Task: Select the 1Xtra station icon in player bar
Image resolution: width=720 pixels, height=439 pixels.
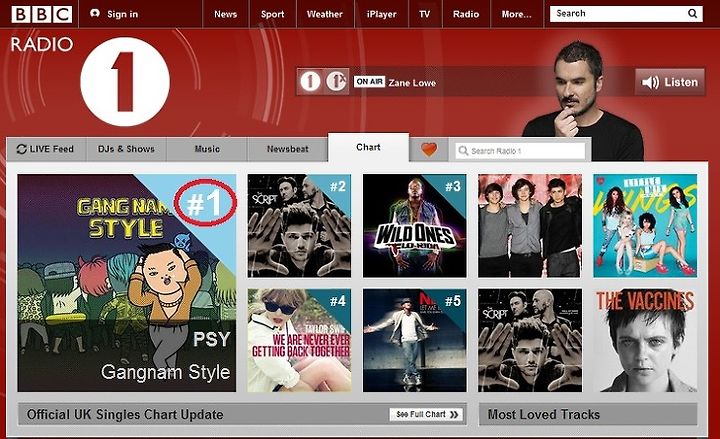Action: coord(336,82)
